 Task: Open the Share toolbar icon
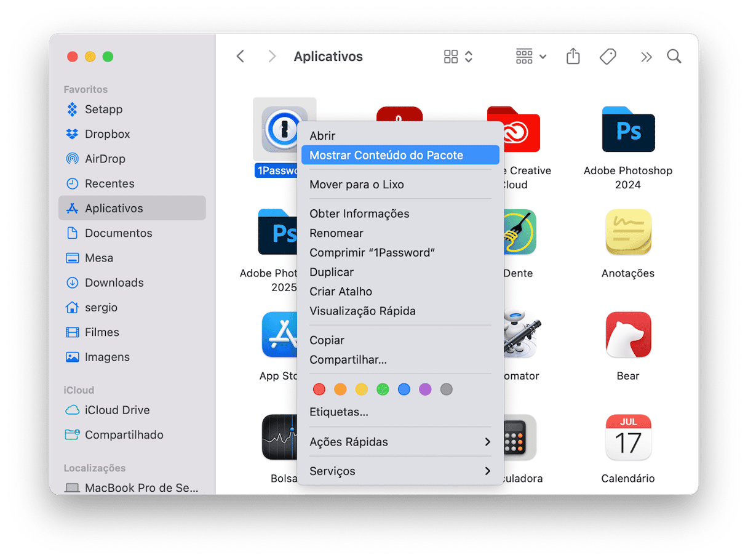573,57
